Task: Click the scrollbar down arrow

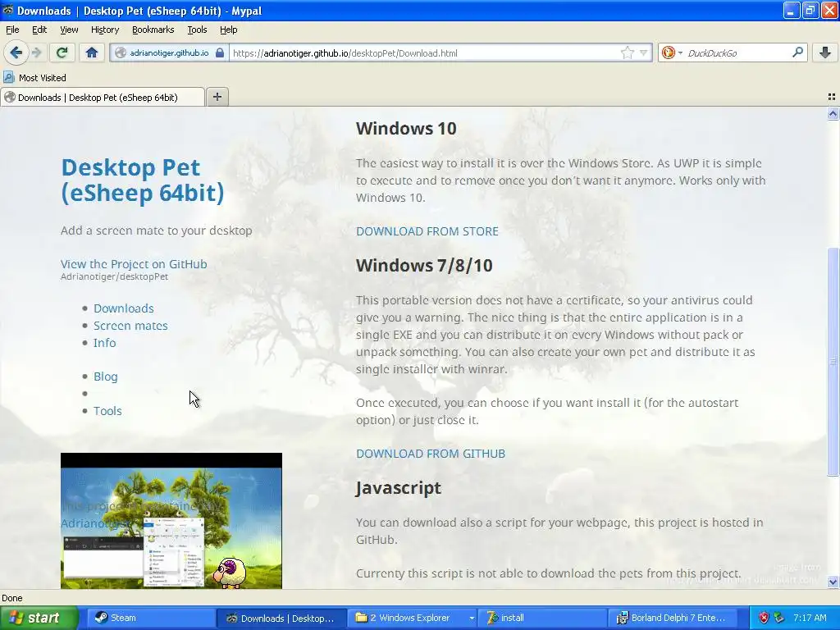Action: point(833,582)
